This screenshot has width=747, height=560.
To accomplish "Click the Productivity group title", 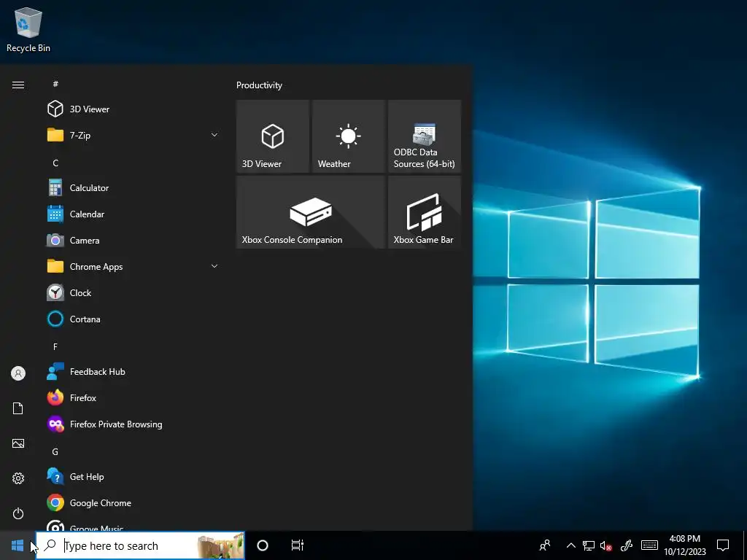I will (x=259, y=85).
